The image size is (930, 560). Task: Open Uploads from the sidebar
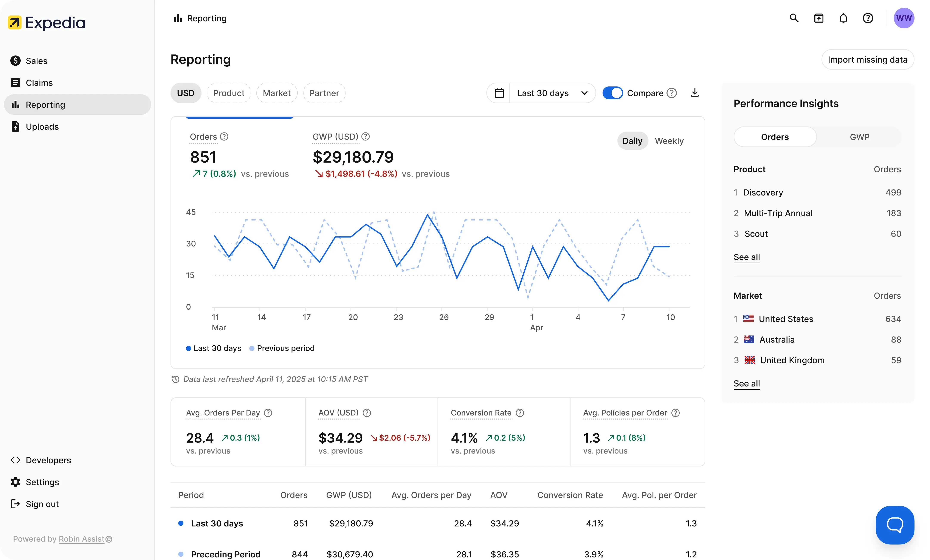42,126
